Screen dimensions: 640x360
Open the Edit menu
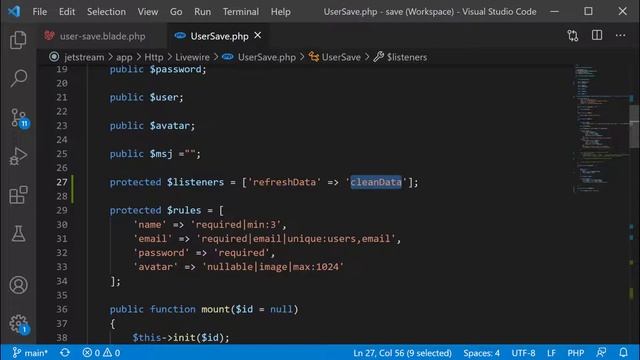[x=67, y=12]
